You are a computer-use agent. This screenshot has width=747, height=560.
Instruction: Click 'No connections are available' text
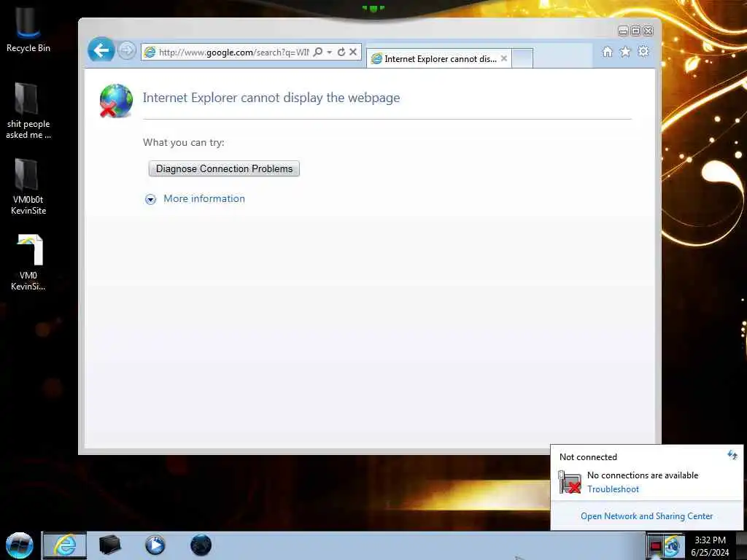[643, 475]
